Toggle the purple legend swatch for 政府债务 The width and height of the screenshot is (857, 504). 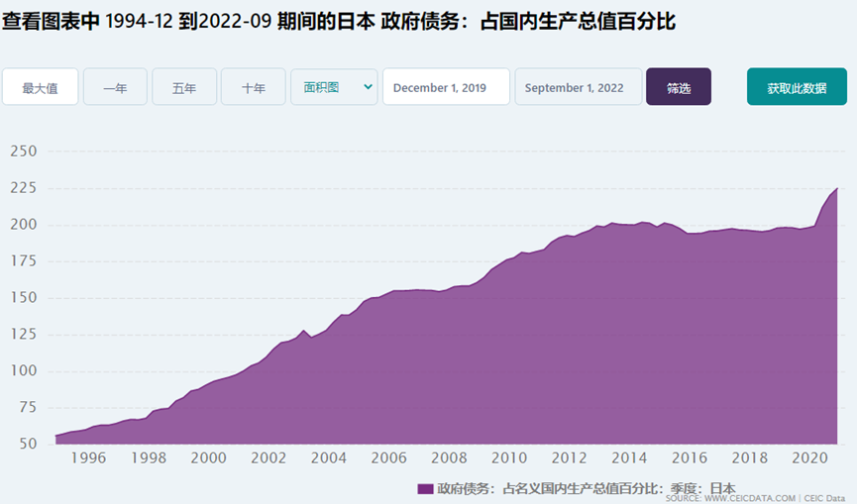tap(425, 488)
